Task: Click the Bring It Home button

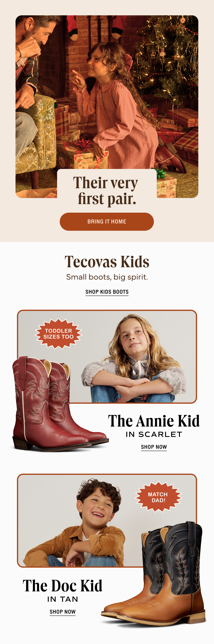Action: pos(107,222)
